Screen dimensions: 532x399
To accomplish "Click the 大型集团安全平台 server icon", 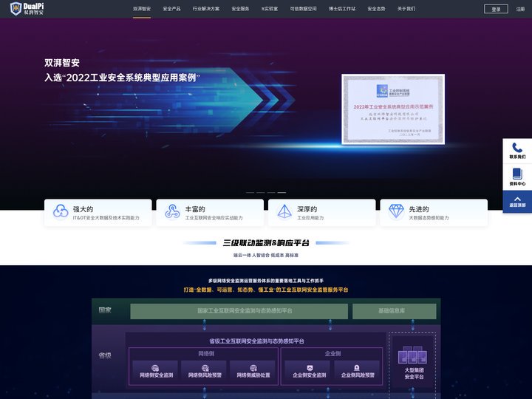I will pyautogui.click(x=412, y=355).
